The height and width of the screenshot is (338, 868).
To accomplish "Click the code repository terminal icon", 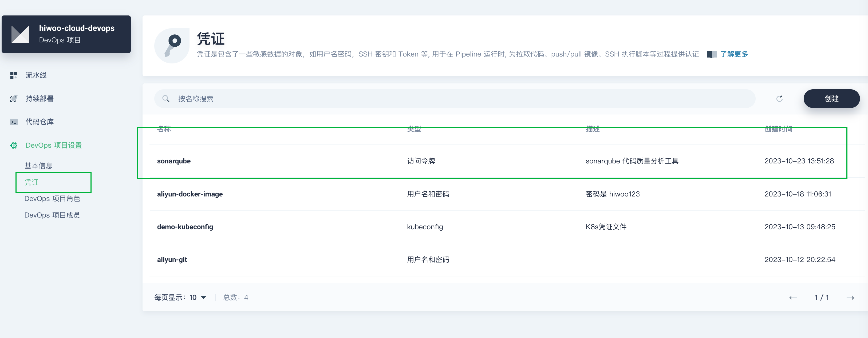I will (x=13, y=122).
